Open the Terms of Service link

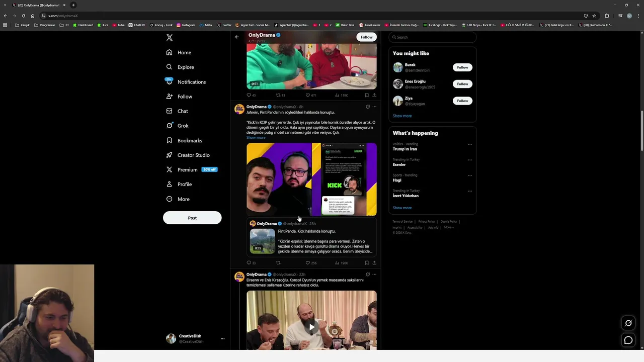point(403,222)
